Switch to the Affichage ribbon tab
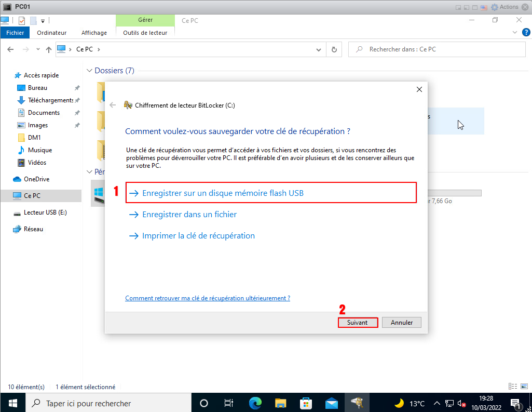 [94, 33]
